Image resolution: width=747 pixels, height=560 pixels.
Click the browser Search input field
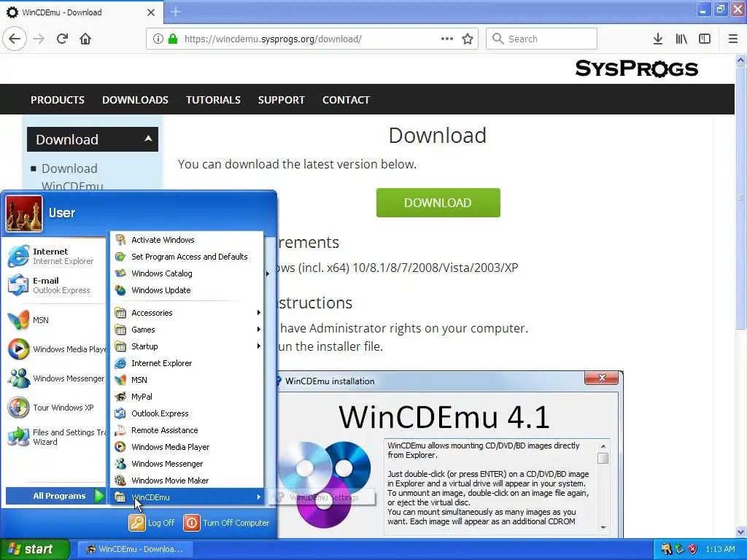pyautogui.click(x=541, y=39)
